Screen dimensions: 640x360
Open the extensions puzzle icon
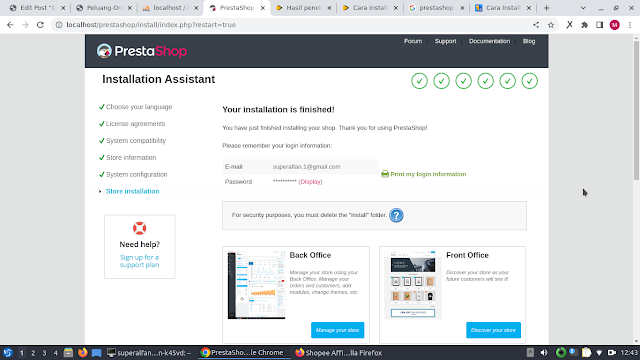584,25
